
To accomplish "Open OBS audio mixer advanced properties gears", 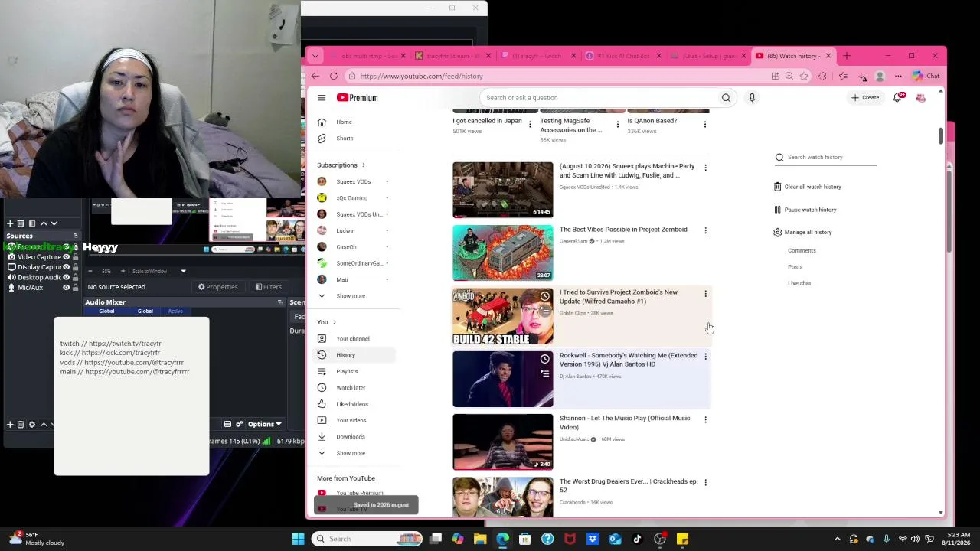I will click(x=240, y=424).
